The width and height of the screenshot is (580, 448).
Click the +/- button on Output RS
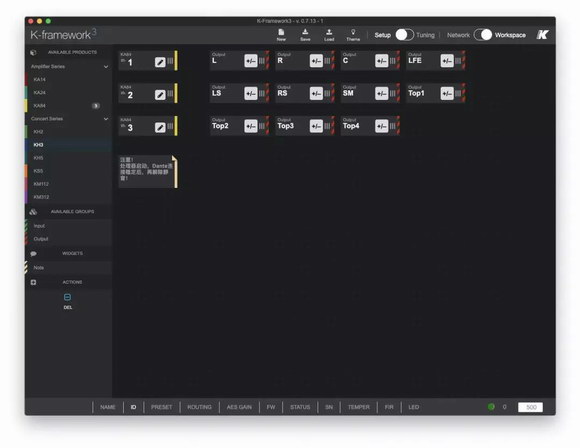point(316,93)
